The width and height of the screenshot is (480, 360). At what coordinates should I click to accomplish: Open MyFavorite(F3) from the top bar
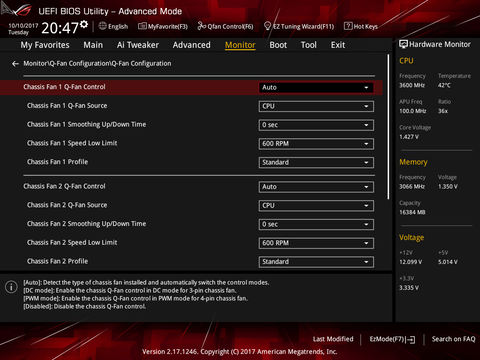163,26
